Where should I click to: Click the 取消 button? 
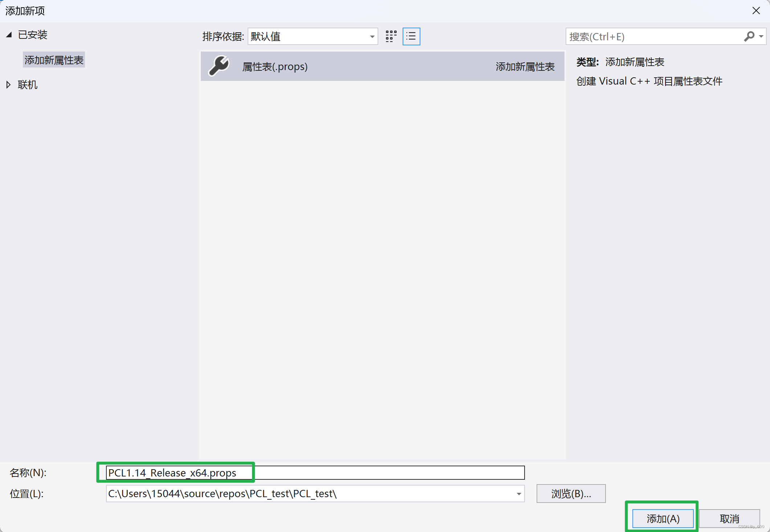[x=729, y=519]
